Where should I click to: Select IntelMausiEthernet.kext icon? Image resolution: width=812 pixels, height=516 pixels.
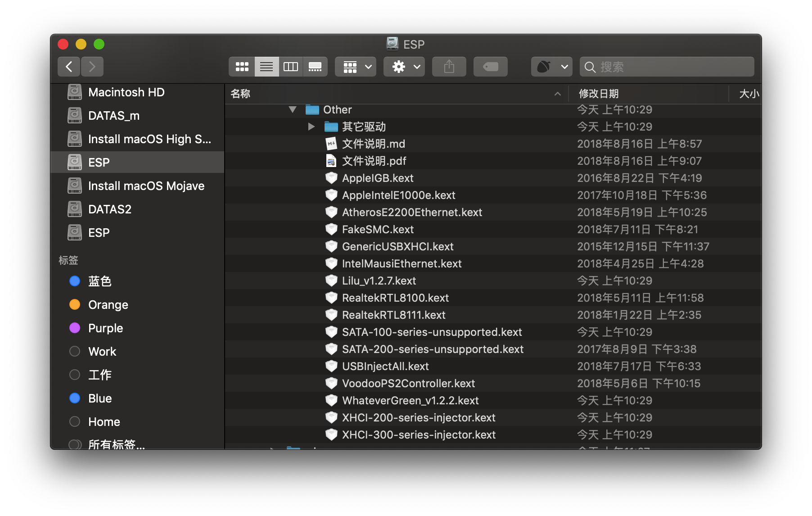click(331, 263)
